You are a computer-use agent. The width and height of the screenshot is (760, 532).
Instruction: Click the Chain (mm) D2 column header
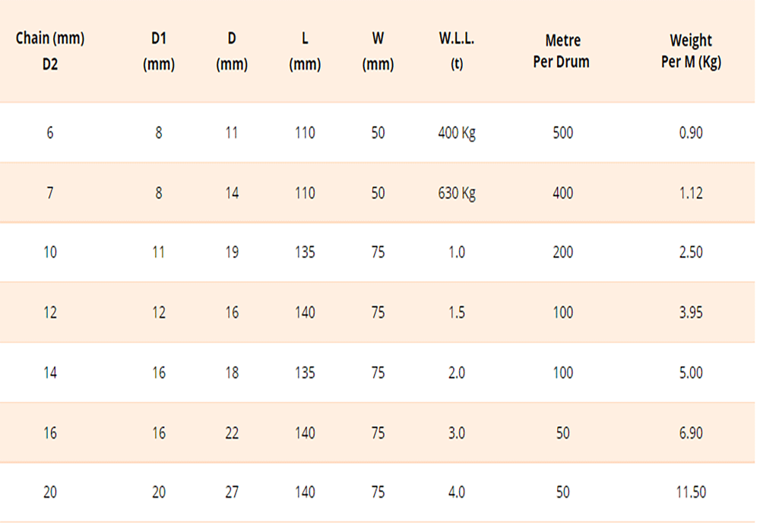[50, 52]
